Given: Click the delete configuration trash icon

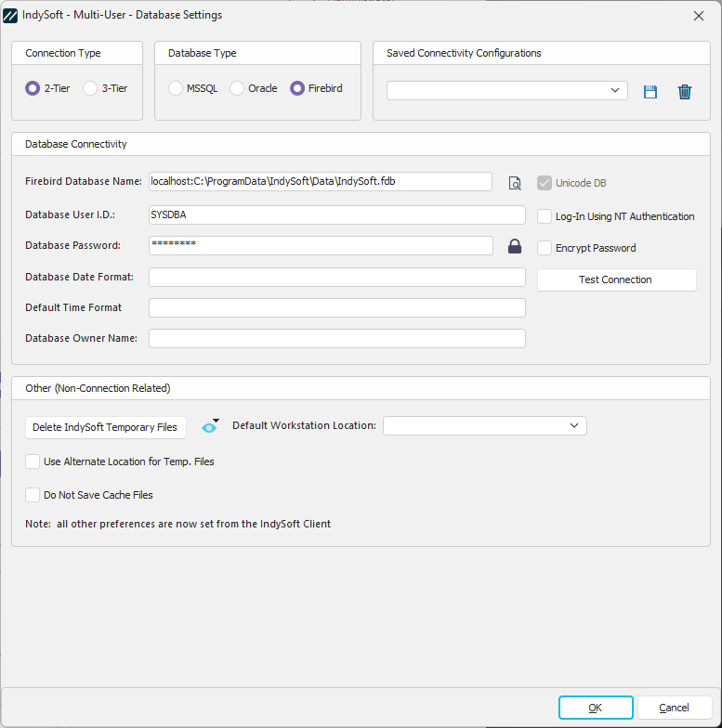Looking at the screenshot, I should (685, 91).
